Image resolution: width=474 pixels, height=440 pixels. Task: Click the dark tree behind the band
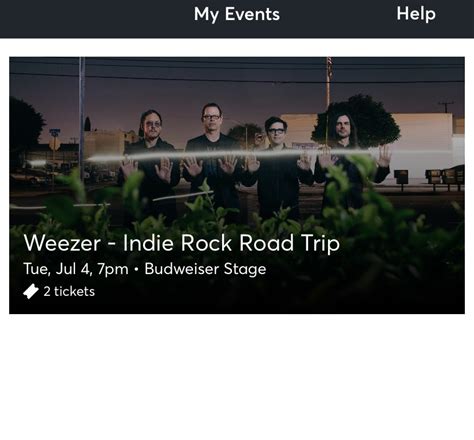tap(358, 118)
